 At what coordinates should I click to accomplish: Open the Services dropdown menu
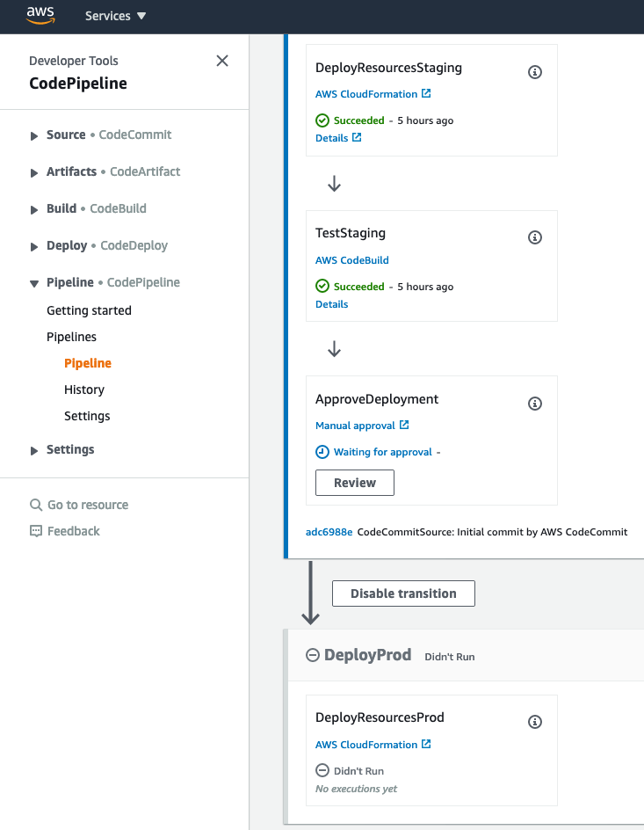(115, 16)
